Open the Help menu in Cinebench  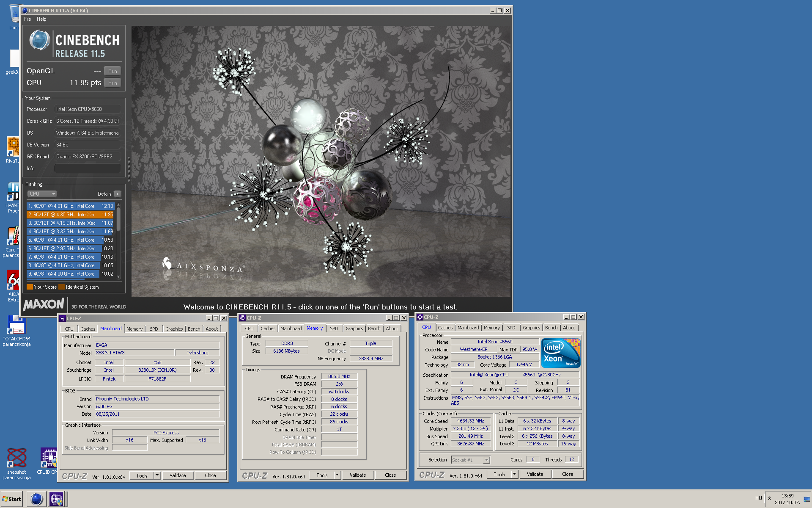tap(41, 19)
